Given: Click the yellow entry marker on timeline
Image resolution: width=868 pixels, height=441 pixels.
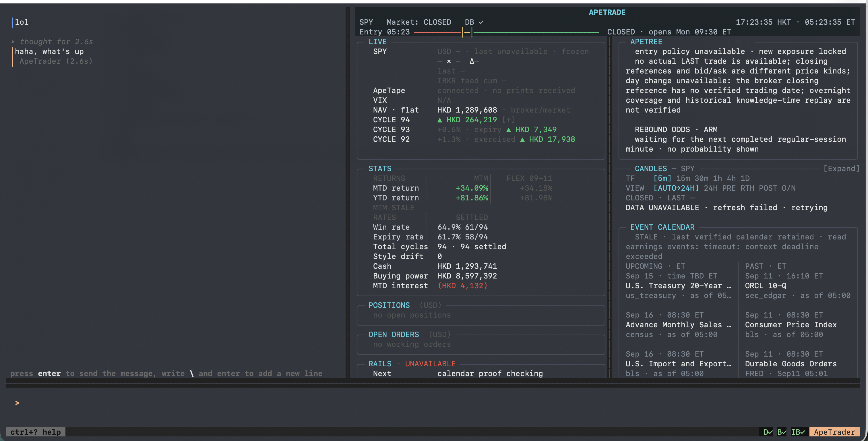Looking at the screenshot, I should tap(463, 32).
